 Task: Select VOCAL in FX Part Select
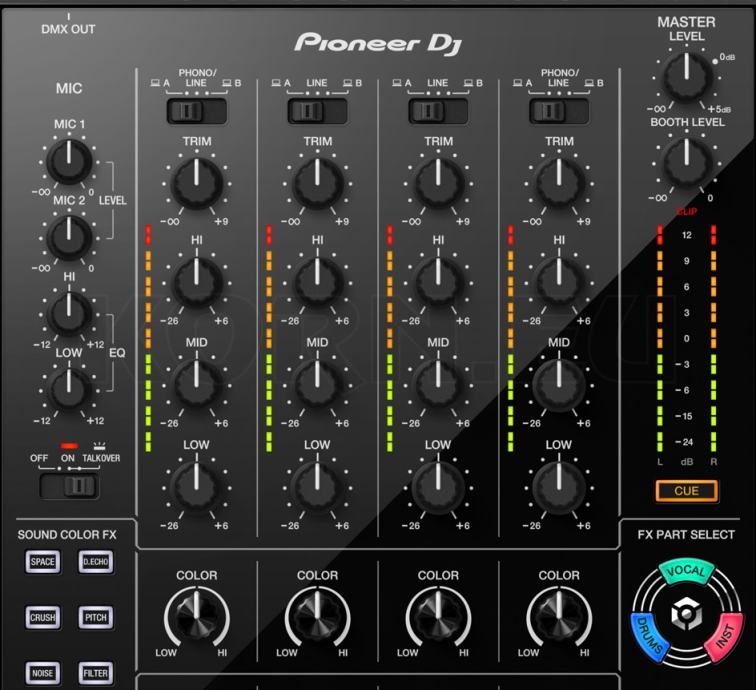(x=686, y=572)
